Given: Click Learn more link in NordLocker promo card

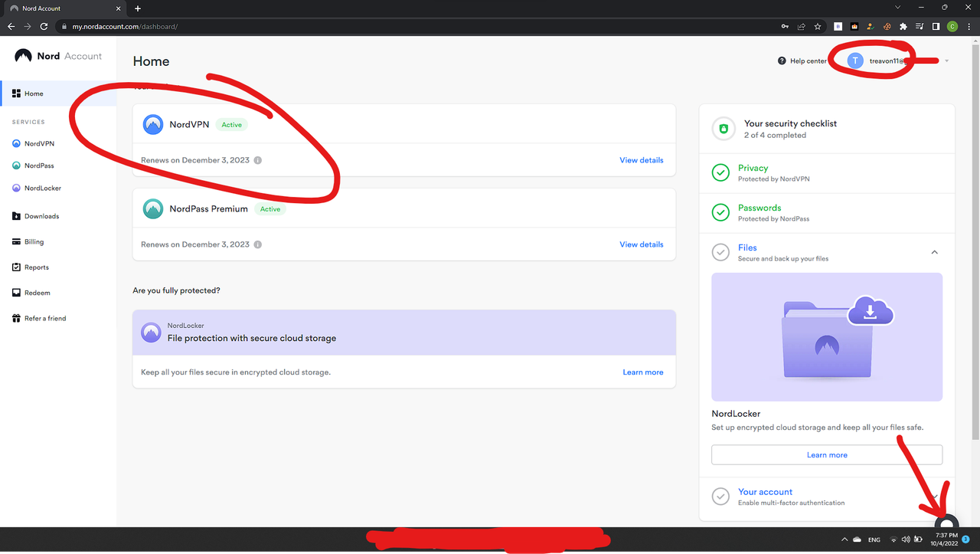Looking at the screenshot, I should [x=643, y=372].
